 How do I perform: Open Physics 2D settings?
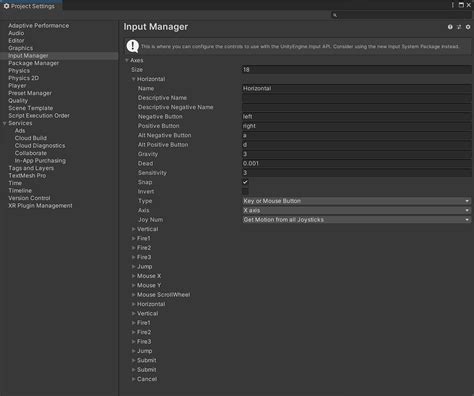(23, 78)
